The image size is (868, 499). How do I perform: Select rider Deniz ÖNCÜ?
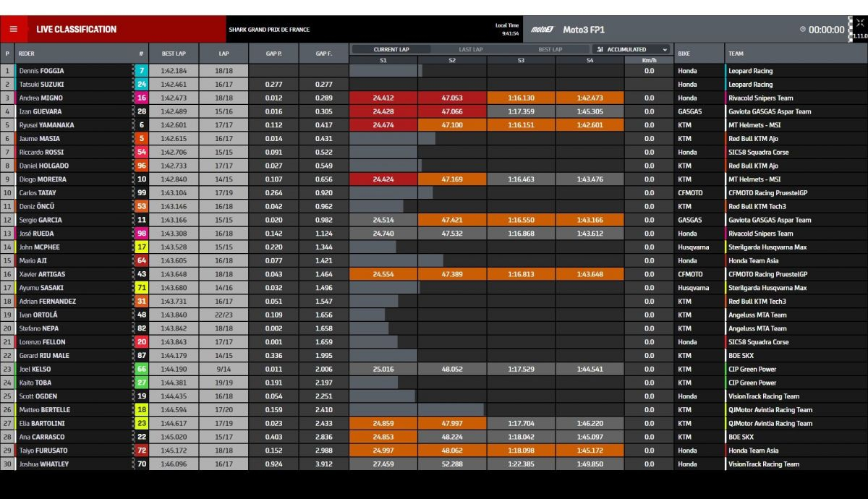37,206
